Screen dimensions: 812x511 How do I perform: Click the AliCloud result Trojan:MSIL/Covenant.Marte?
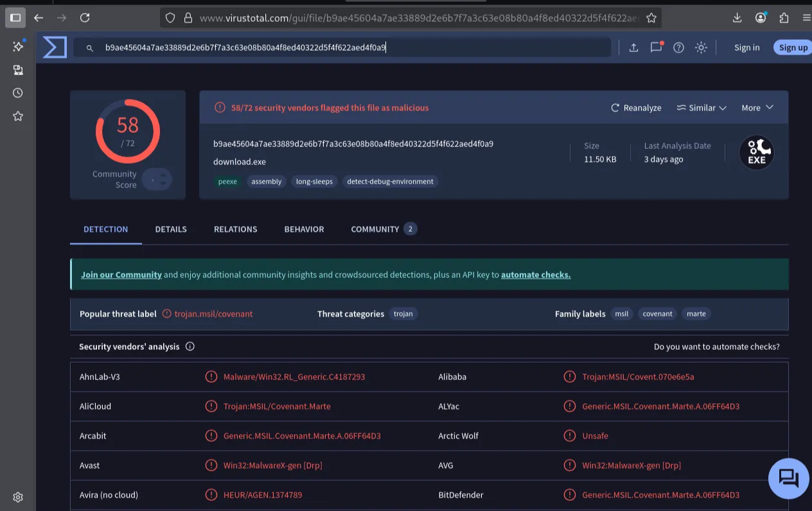(x=277, y=406)
